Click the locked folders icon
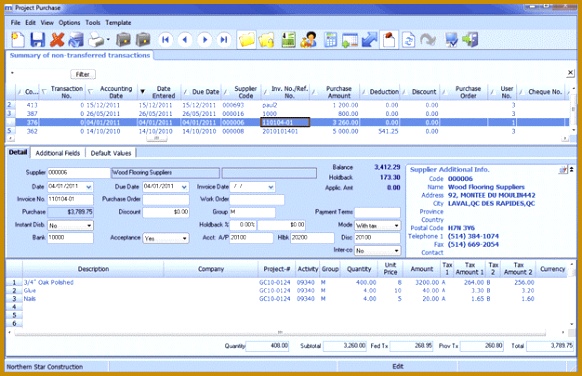This screenshot has width=582, height=376. (267, 40)
